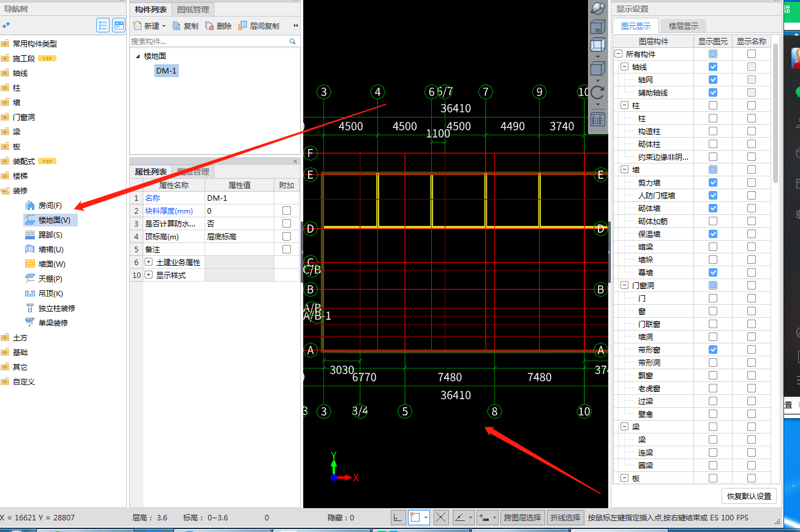Switch to 图层管理 tab in properties panel
Screen dimensions: 800x532
click(x=193, y=172)
